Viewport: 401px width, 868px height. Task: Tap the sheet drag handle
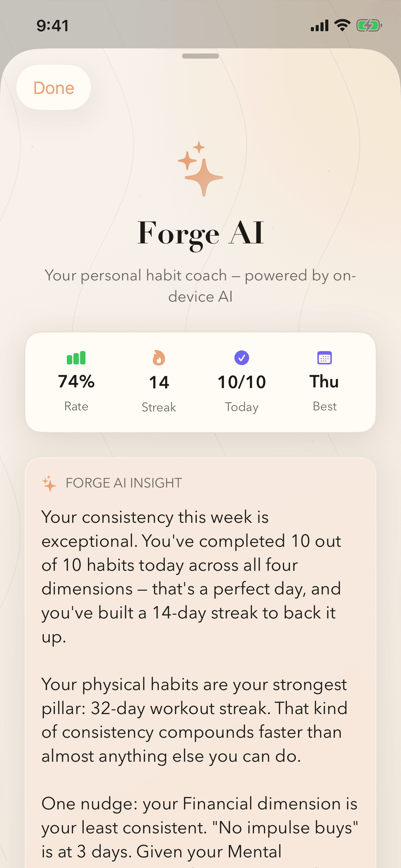200,56
